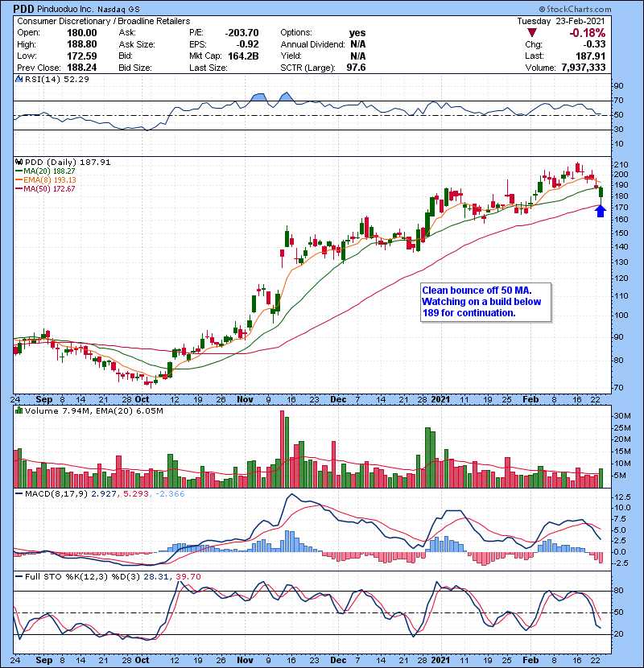This screenshot has width=644, height=668.
Task: Click the Volume value 7,937,333
Action: (x=584, y=68)
